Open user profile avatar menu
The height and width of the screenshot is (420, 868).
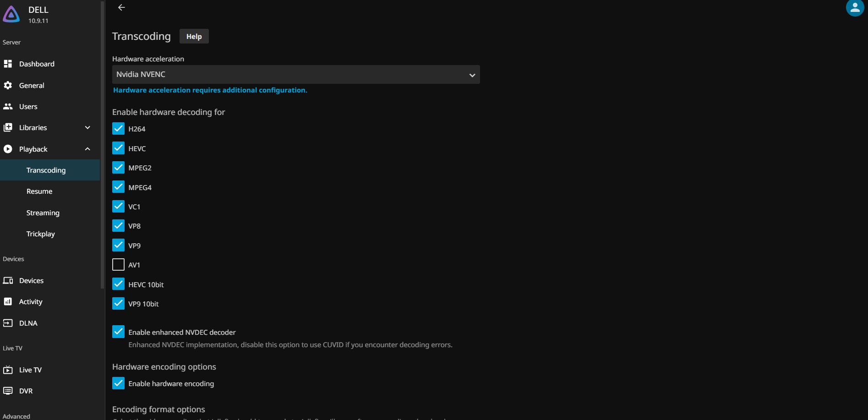coord(854,8)
